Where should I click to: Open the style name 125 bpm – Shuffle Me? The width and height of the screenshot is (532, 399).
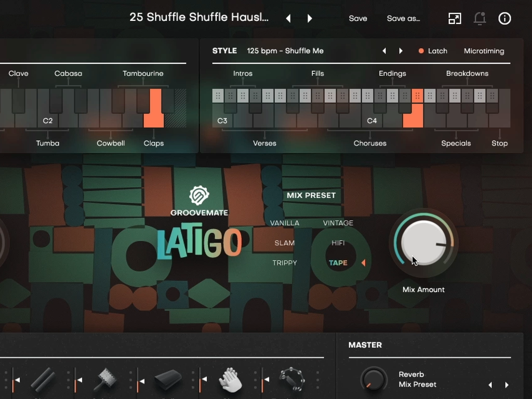click(285, 51)
